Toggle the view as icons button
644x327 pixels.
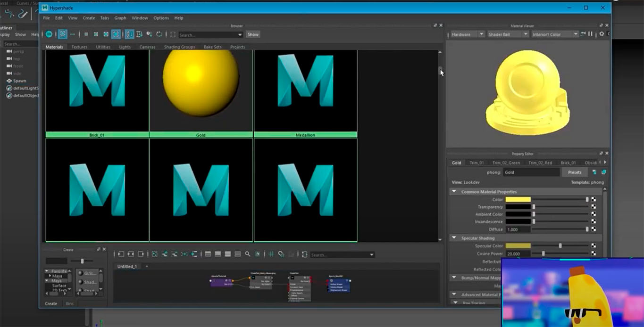pyautogui.click(x=62, y=34)
